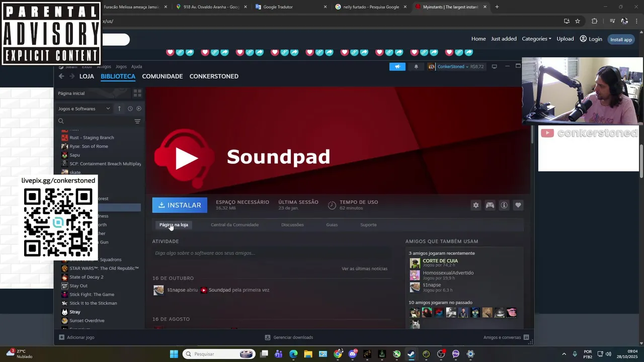
Task: Open friend CORTE DE CUIA profile
Action: click(x=440, y=261)
